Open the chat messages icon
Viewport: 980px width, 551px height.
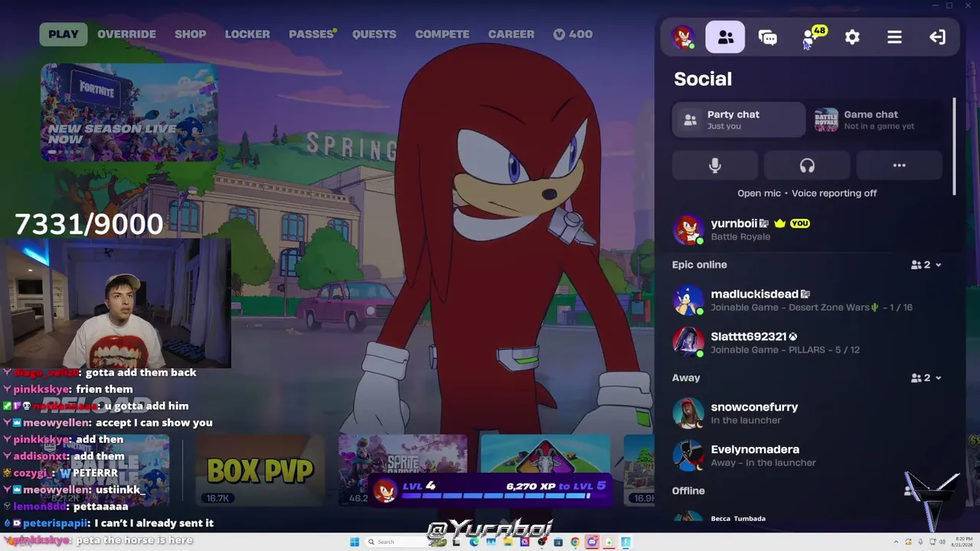pyautogui.click(x=767, y=37)
